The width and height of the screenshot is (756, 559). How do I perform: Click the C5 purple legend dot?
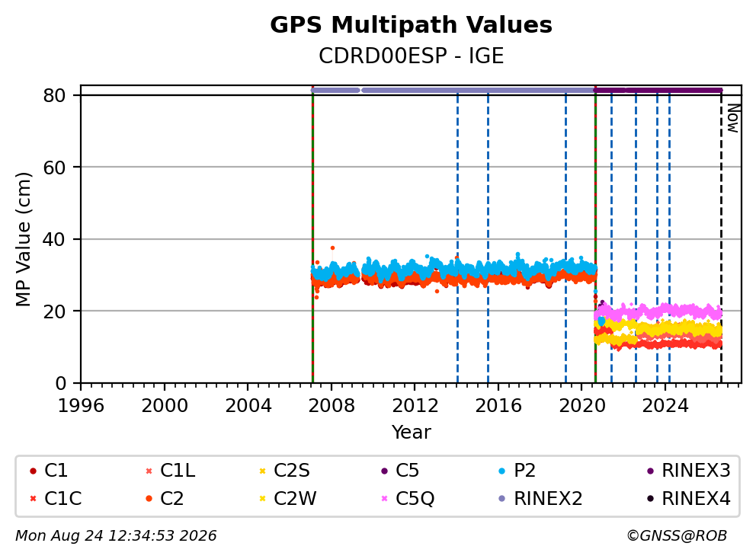(x=384, y=471)
